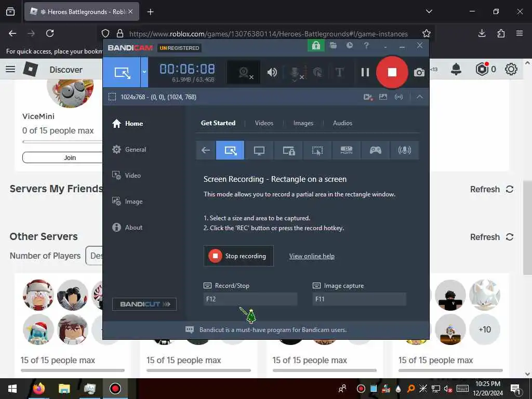Open Image settings in Bandicam sidebar
This screenshot has width=532, height=399.
click(x=127, y=202)
